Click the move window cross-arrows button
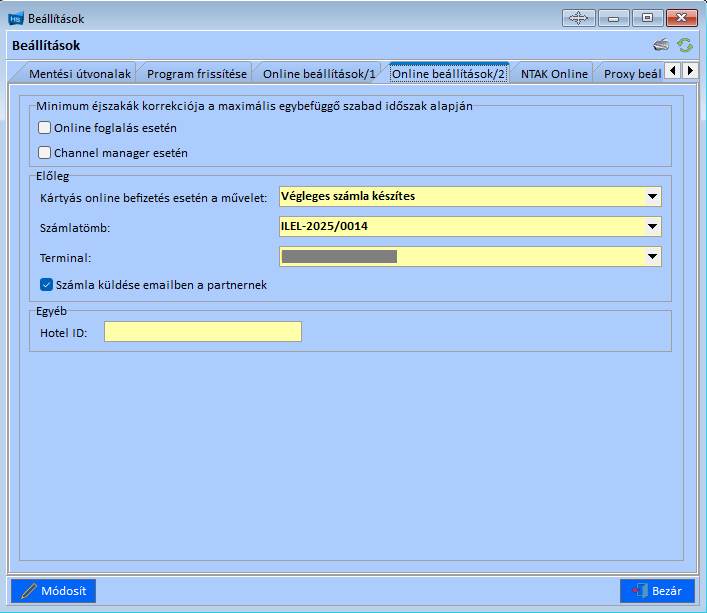Screen dimensions: 707x613 [579, 18]
